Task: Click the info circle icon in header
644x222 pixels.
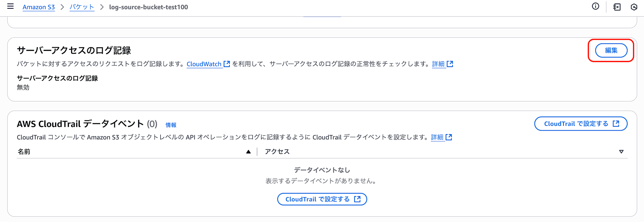Action: [x=595, y=6]
